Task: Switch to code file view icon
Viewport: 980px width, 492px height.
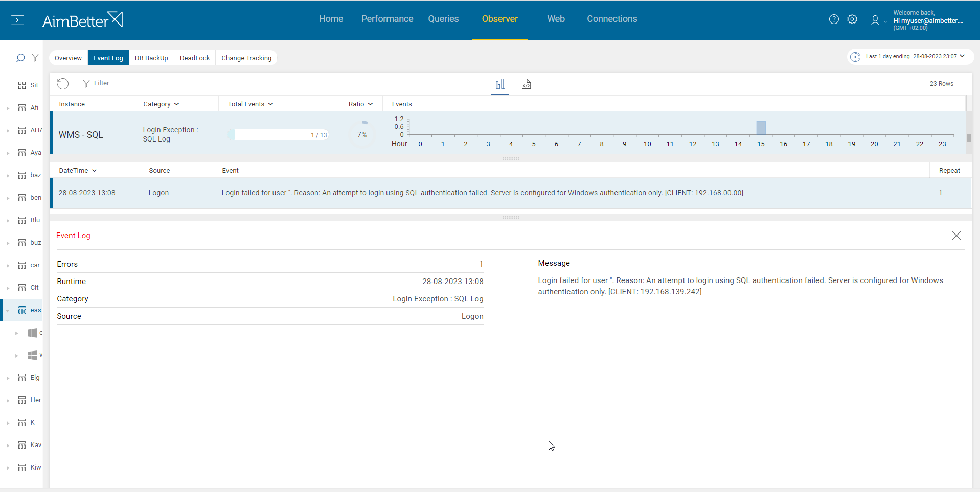Action: click(526, 84)
